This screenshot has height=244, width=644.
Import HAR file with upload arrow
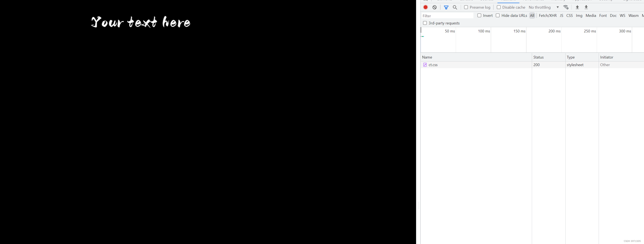(x=577, y=7)
